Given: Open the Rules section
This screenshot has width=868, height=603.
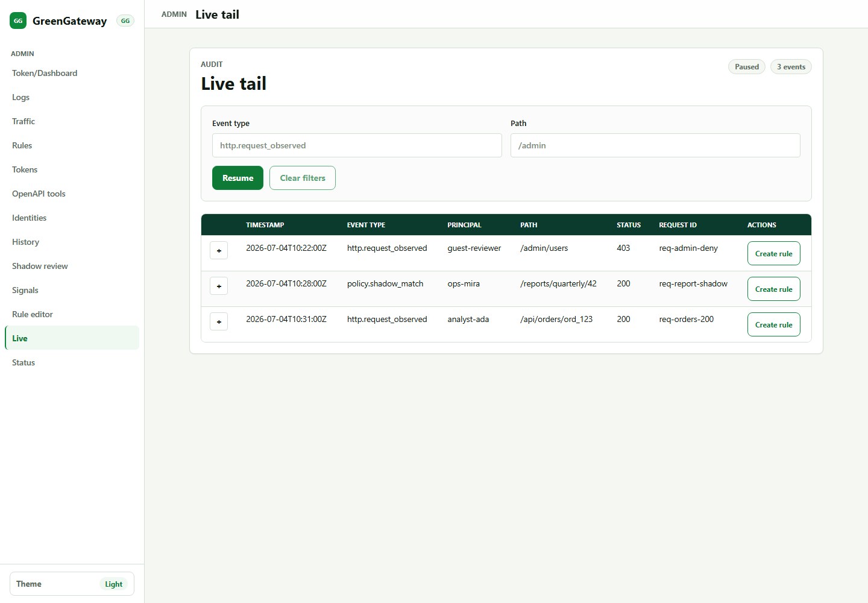Looking at the screenshot, I should click(72, 145).
